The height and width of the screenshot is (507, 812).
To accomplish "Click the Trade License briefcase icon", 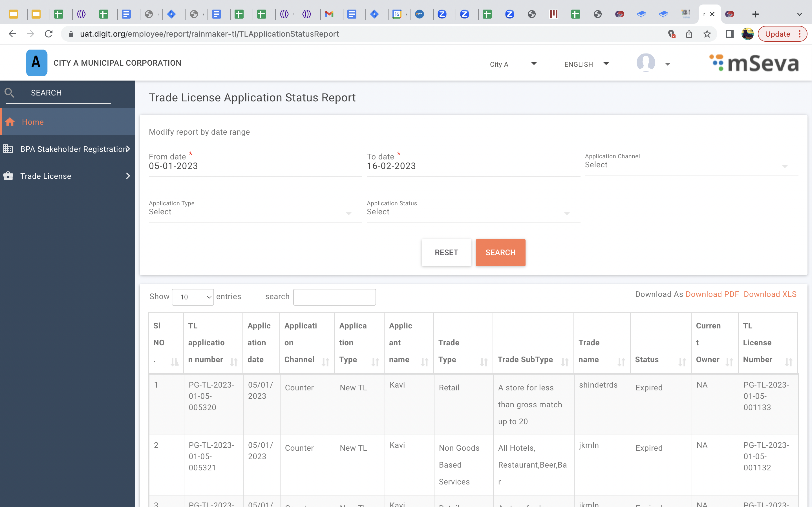I will (x=8, y=176).
